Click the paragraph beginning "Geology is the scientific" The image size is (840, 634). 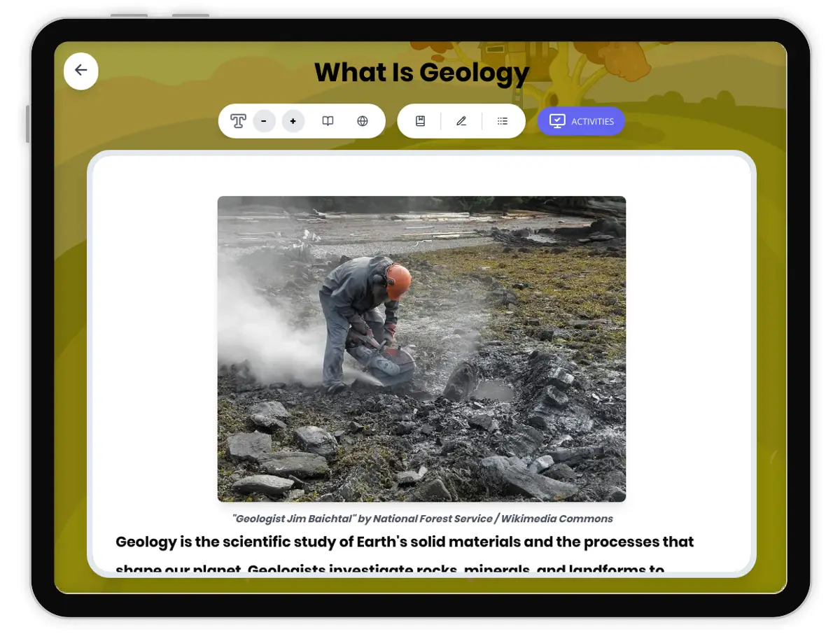(405, 542)
